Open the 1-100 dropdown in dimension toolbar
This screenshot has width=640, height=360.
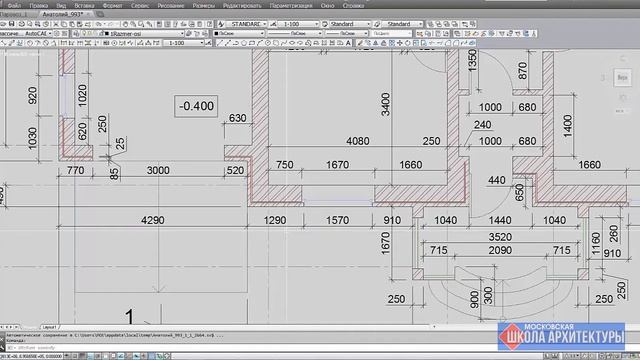184,43
